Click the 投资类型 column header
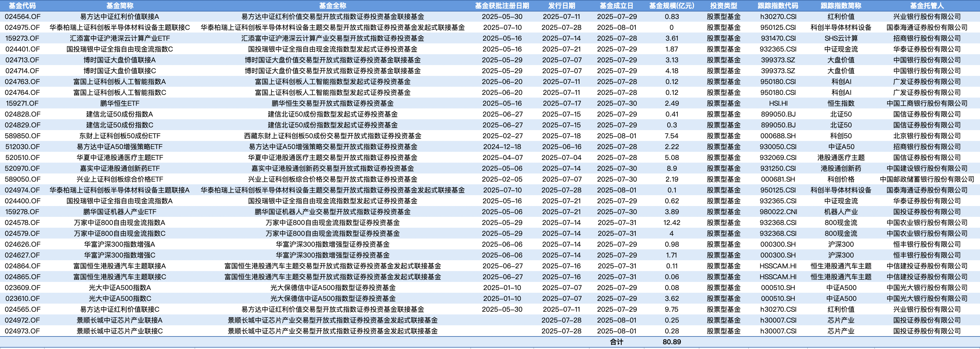 pyautogui.click(x=723, y=6)
